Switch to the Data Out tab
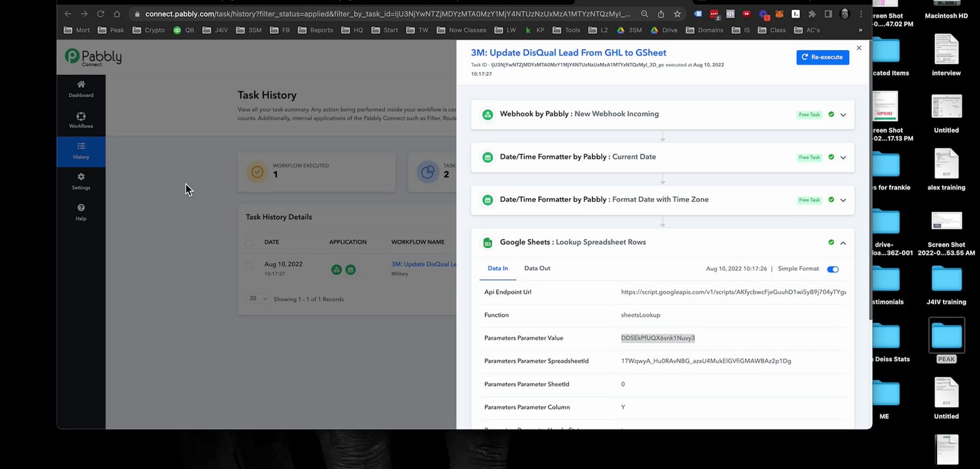Screen dimensions: 980x469 [x=537, y=268]
